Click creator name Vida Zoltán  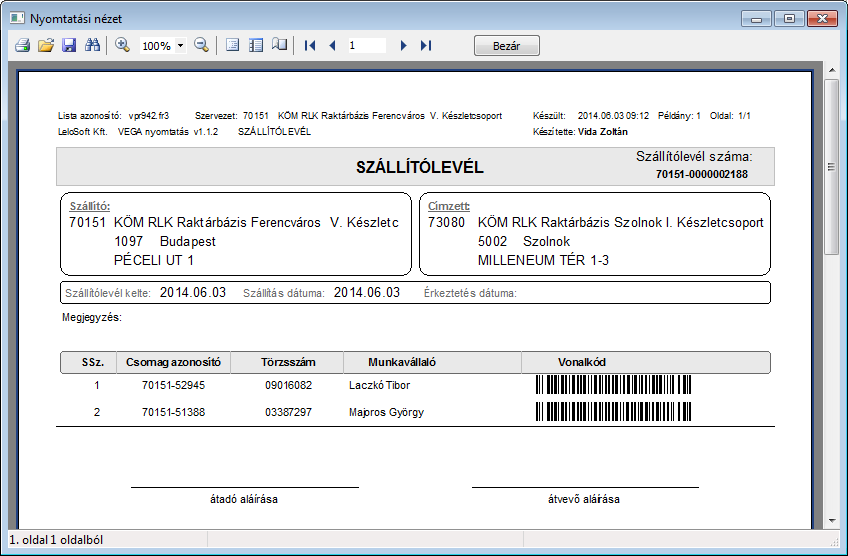602,131
